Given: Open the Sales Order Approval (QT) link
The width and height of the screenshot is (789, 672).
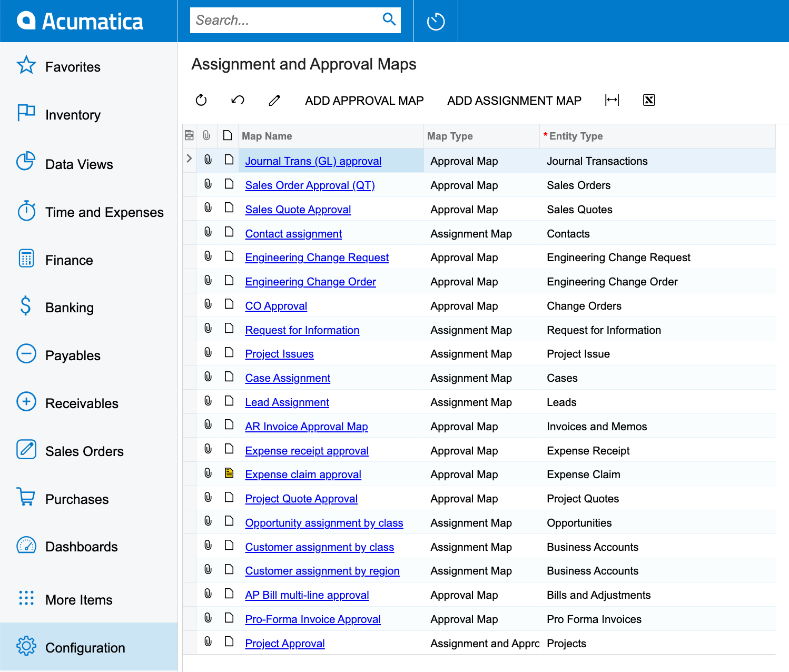Looking at the screenshot, I should click(x=310, y=185).
